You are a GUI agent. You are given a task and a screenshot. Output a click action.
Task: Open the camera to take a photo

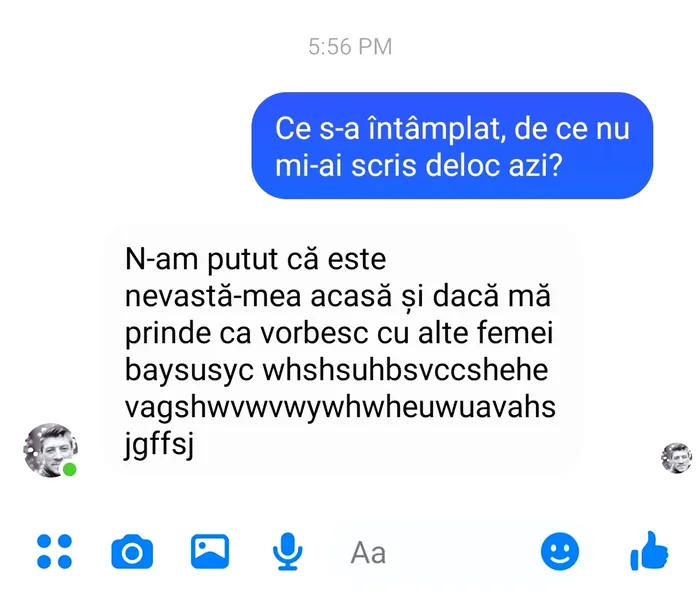tap(132, 552)
